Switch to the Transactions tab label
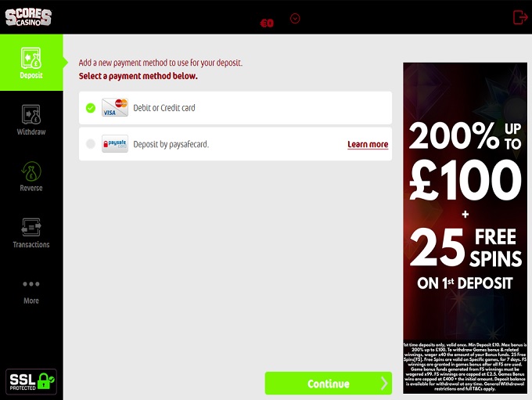532x400 pixels. pos(31,244)
